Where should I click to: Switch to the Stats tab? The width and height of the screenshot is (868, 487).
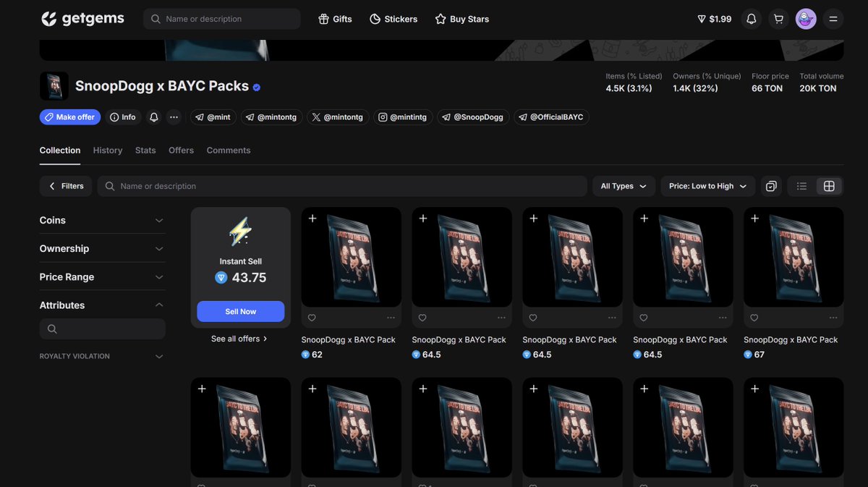point(145,151)
